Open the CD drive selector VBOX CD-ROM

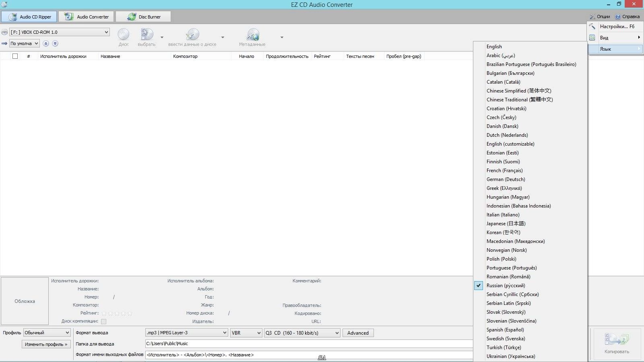[x=60, y=32]
